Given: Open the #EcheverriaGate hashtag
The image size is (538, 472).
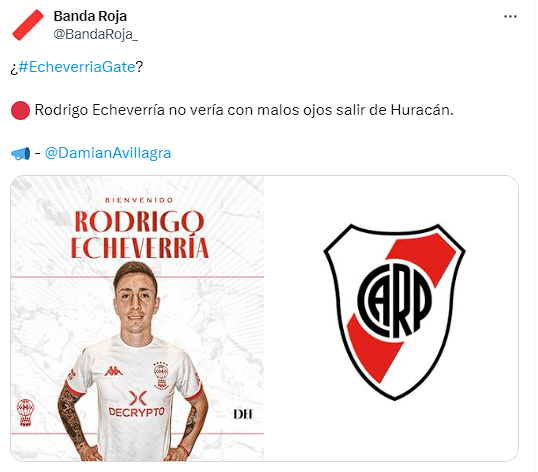Looking at the screenshot, I should [x=77, y=67].
